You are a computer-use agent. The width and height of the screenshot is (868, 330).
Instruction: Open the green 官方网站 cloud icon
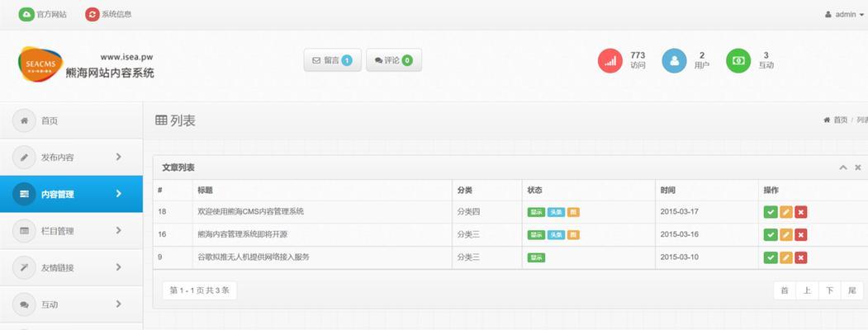click(x=26, y=14)
